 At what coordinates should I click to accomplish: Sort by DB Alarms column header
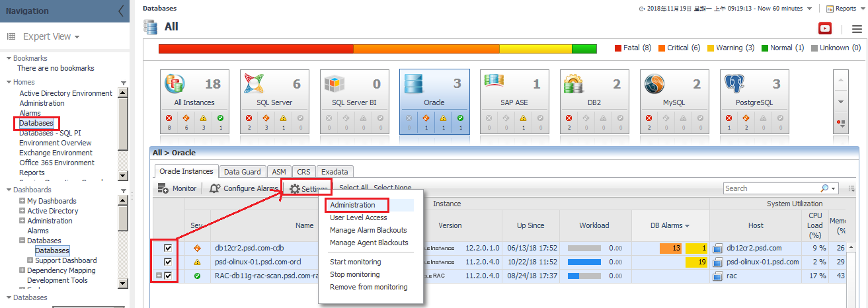click(x=670, y=225)
